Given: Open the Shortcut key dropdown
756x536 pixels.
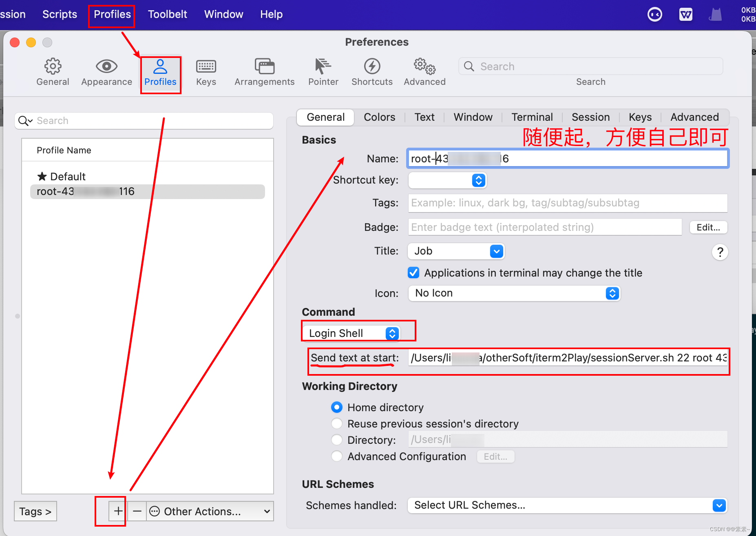Looking at the screenshot, I should tap(447, 180).
